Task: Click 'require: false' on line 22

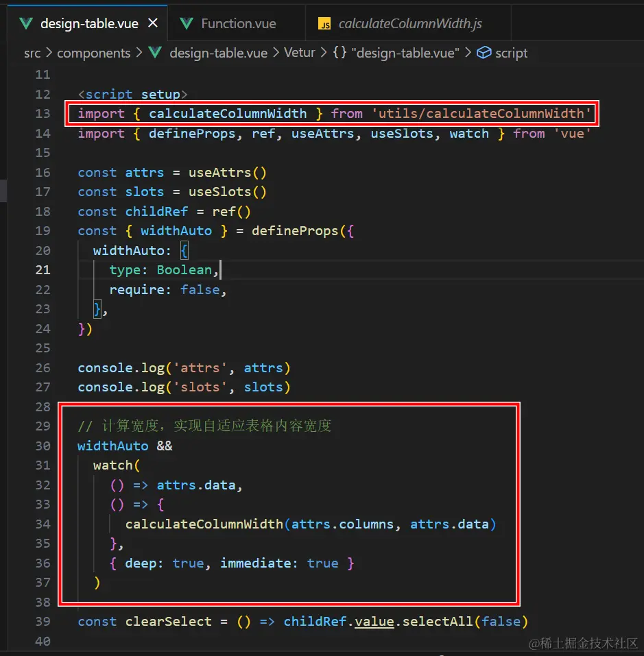Action: [x=165, y=289]
